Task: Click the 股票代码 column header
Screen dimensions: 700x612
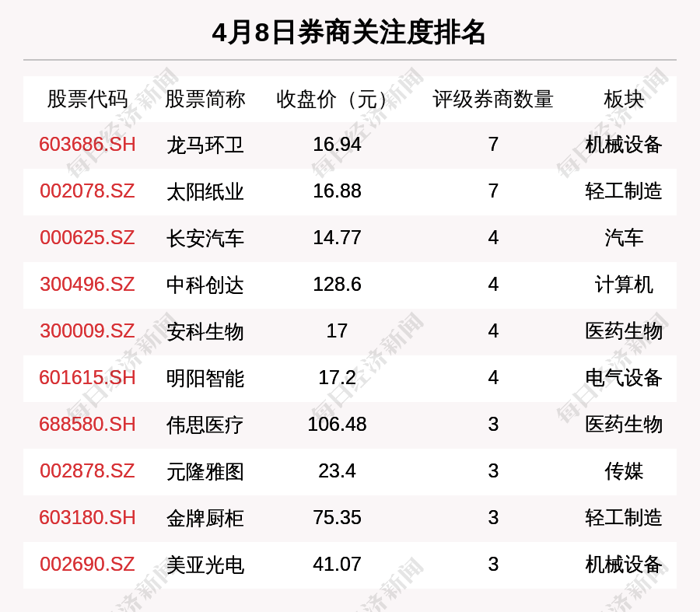Action: pos(87,100)
